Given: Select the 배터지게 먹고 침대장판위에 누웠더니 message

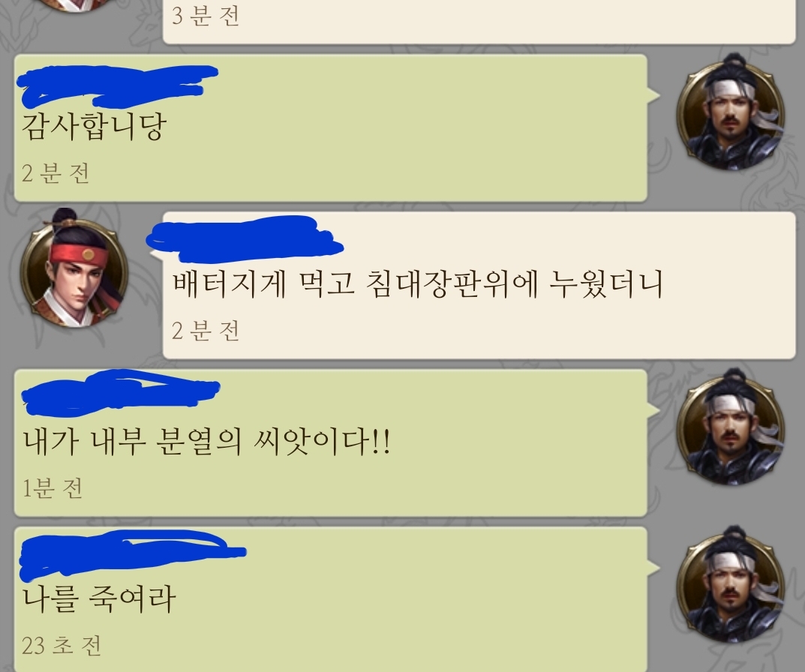Looking at the screenshot, I should coord(417,283).
